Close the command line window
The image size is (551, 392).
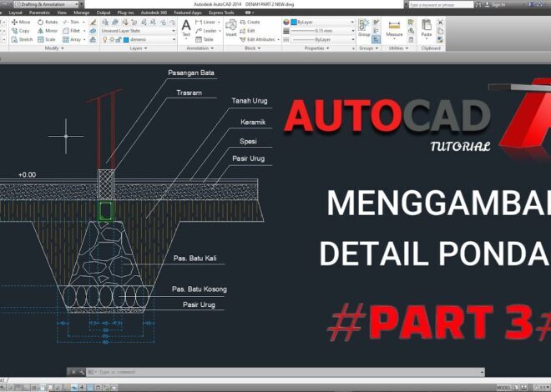click(73, 372)
